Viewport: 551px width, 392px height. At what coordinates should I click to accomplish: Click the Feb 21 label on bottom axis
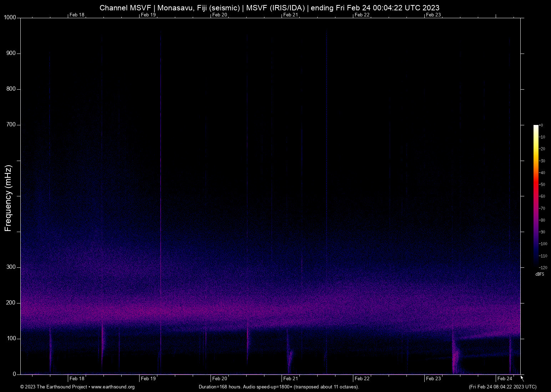290,379
